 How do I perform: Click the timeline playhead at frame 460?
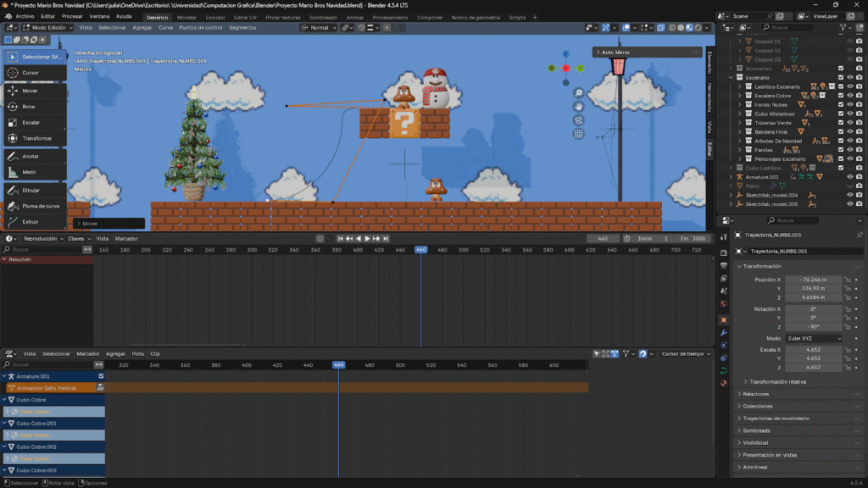tap(420, 250)
